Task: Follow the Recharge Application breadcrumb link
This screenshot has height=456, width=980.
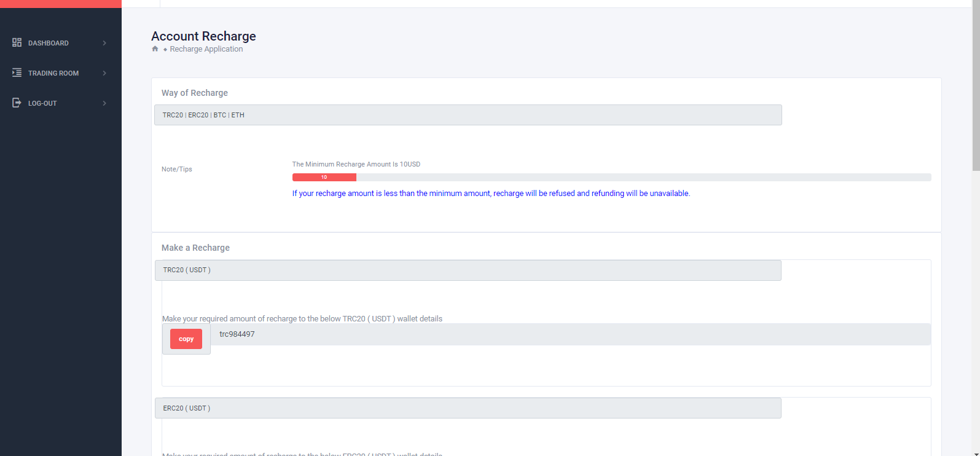Action: [x=206, y=49]
